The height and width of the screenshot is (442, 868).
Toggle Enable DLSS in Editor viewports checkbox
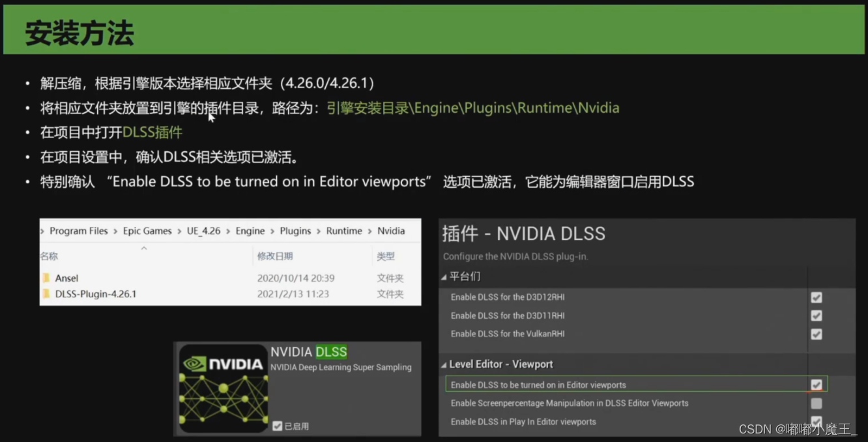(x=816, y=385)
